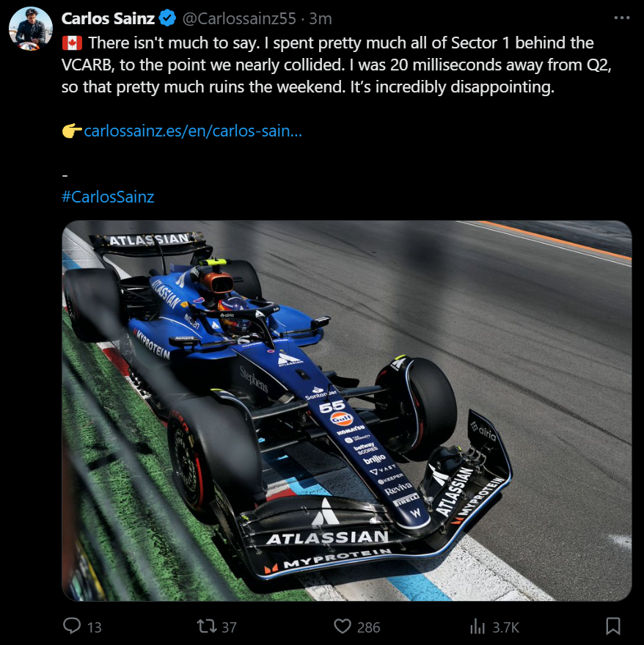
Task: Click the pointing hand emoji before link
Action: pyautogui.click(x=72, y=131)
